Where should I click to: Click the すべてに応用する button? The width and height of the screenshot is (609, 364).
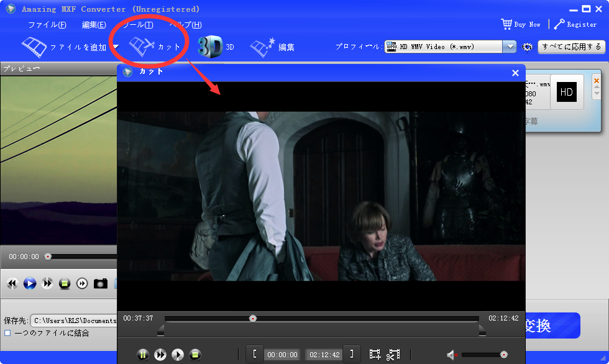[x=571, y=47]
